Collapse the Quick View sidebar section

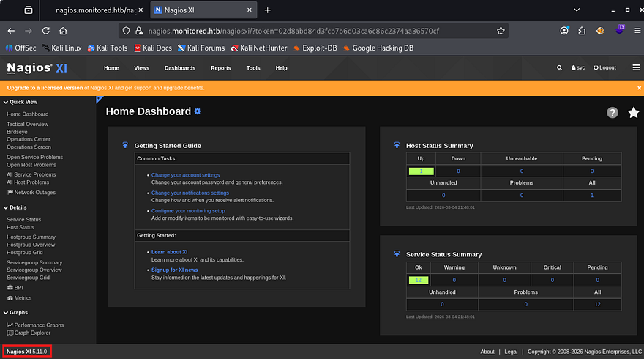point(23,102)
